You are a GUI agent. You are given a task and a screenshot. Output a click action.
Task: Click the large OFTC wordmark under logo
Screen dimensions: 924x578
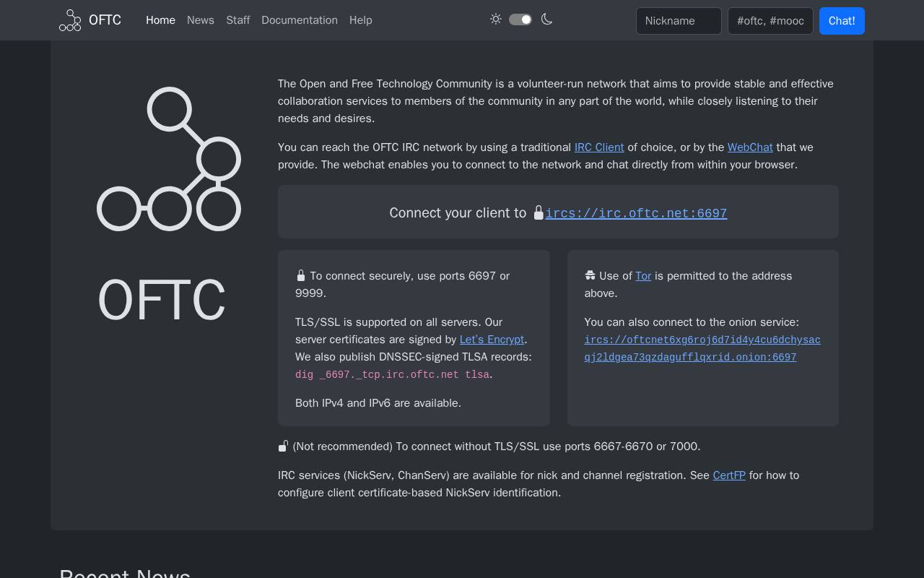tap(162, 300)
